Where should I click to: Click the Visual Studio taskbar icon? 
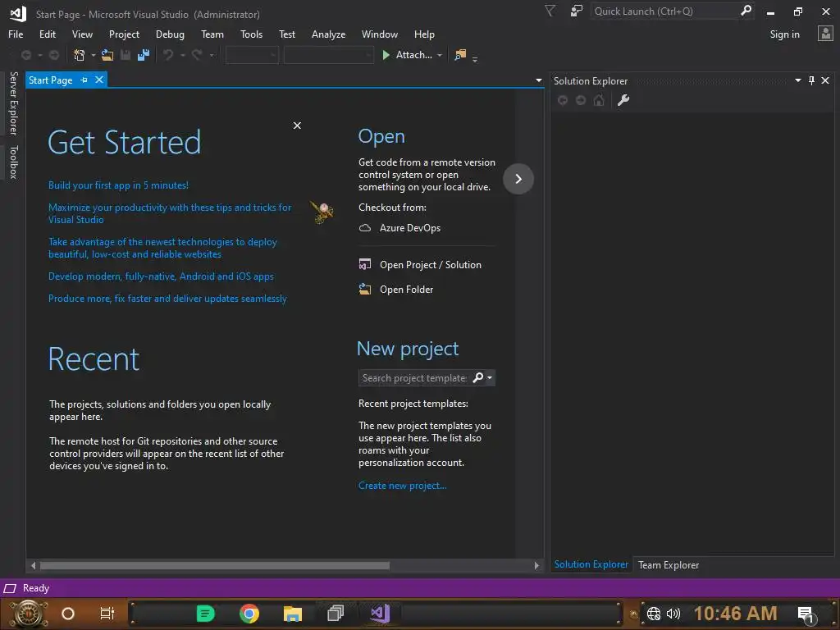(x=380, y=614)
